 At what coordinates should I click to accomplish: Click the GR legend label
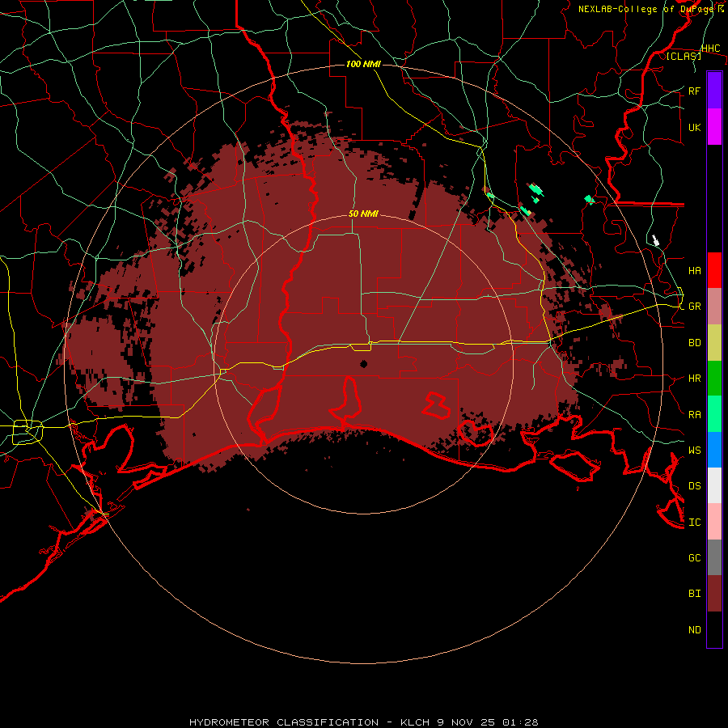point(694,307)
